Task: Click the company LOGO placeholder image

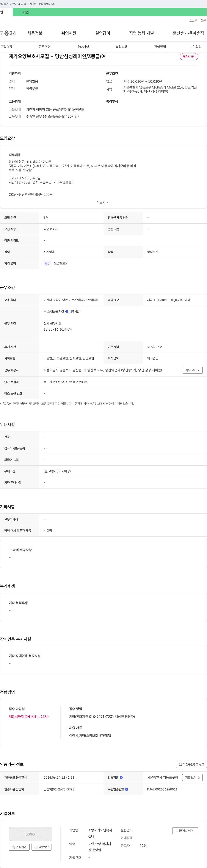Action: click(x=30, y=834)
